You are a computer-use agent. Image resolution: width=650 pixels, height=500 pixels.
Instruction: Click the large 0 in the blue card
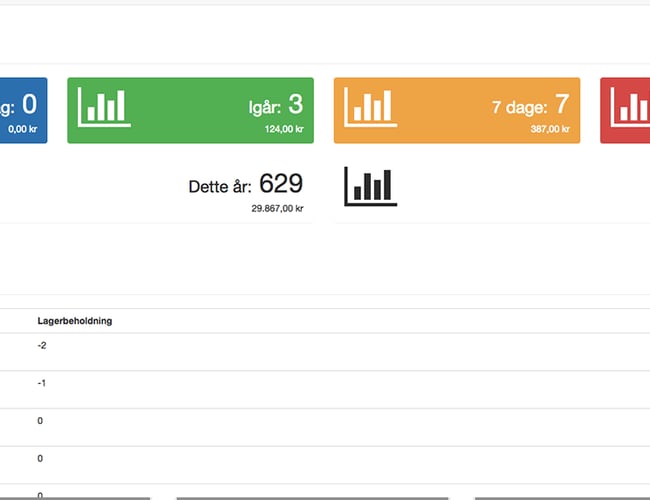click(29, 104)
